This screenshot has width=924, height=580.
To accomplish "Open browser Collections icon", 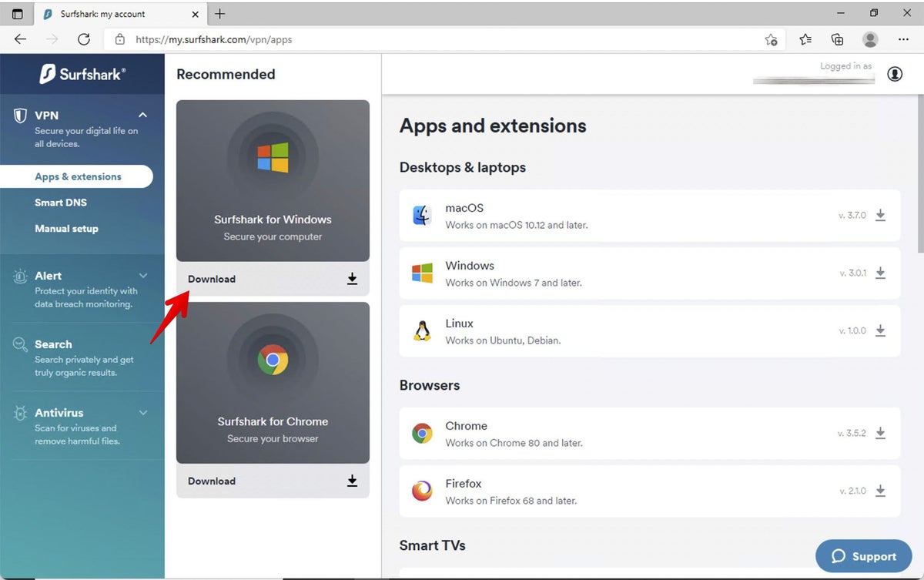I will point(838,39).
